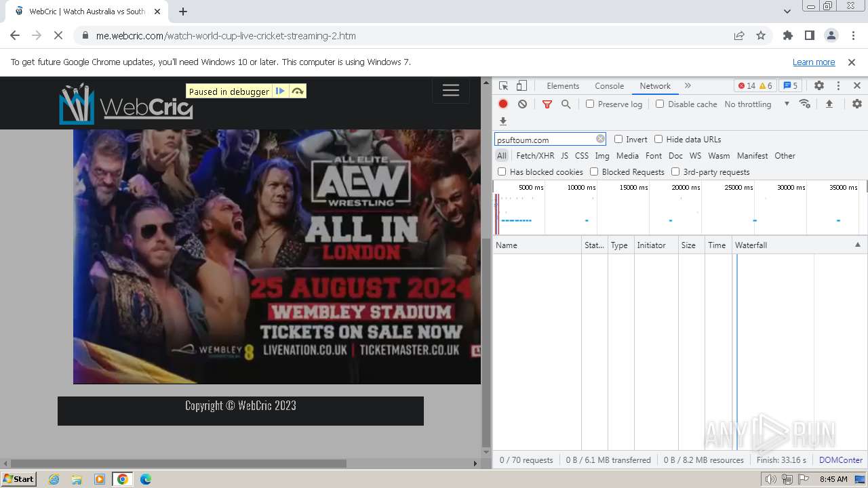Click the AEW All In London ad banner
The image size is (868, 488).
tap(277, 256)
